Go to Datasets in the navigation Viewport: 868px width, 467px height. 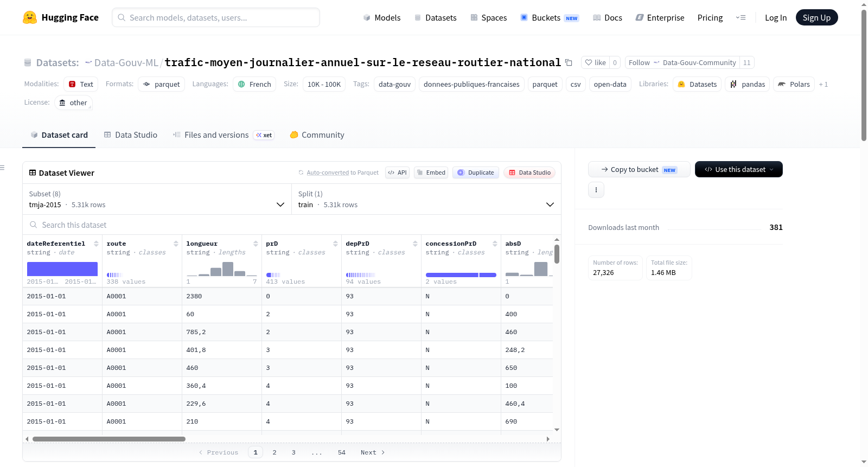point(436,17)
